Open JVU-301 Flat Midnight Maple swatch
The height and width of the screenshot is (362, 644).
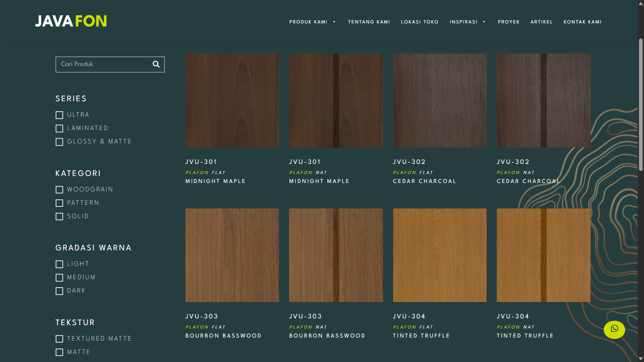tap(232, 100)
